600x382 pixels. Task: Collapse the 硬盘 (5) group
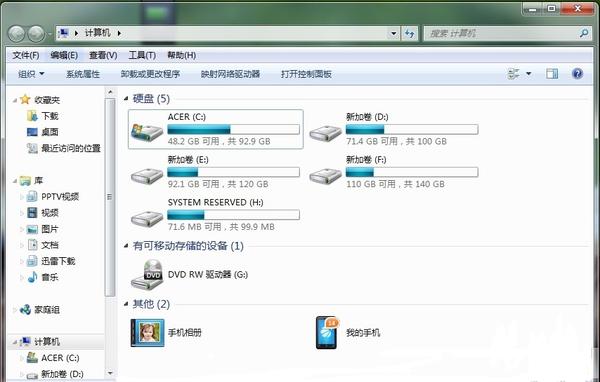126,99
